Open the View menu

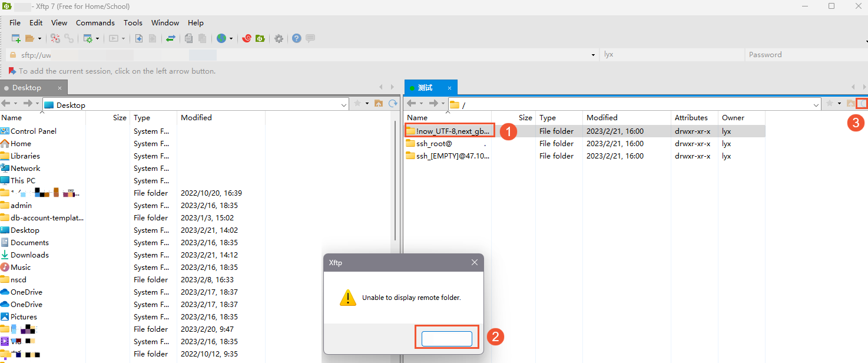click(x=59, y=23)
